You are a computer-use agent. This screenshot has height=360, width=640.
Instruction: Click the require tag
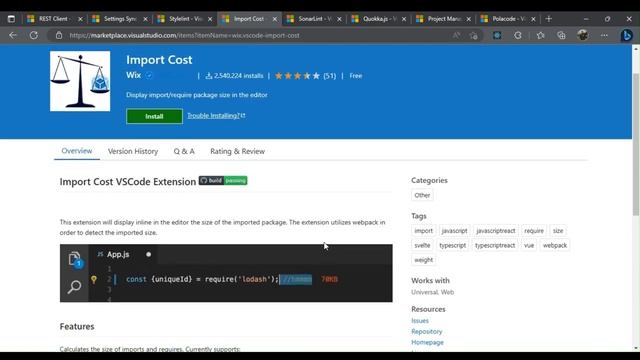pyautogui.click(x=534, y=231)
